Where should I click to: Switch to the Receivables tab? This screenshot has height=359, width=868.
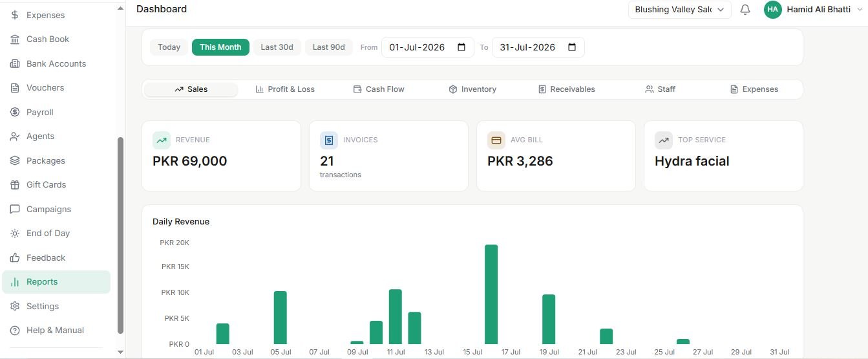(567, 89)
